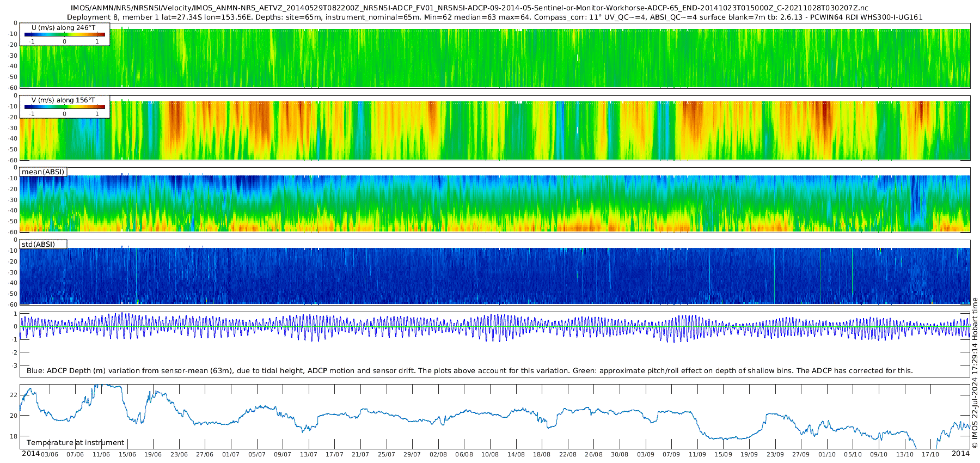Click the 'Temperature at instrument' label
This screenshot has height=463, width=980.
pyautogui.click(x=75, y=443)
